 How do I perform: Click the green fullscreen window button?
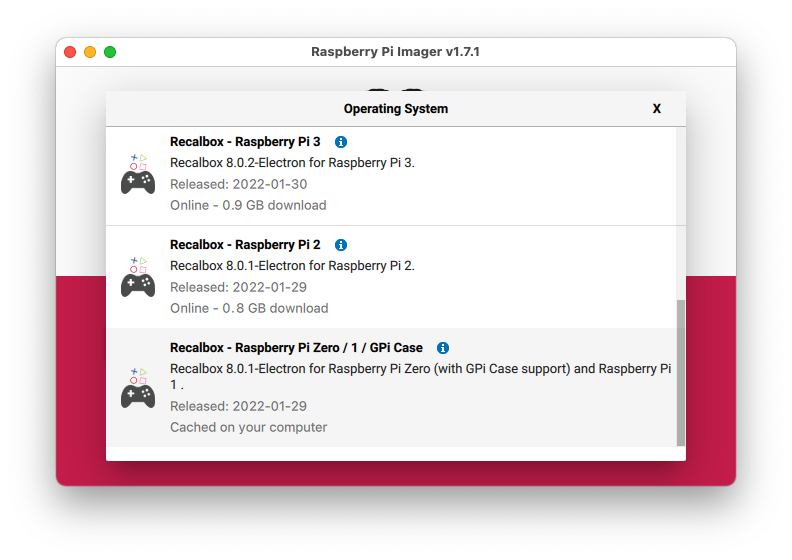(110, 52)
